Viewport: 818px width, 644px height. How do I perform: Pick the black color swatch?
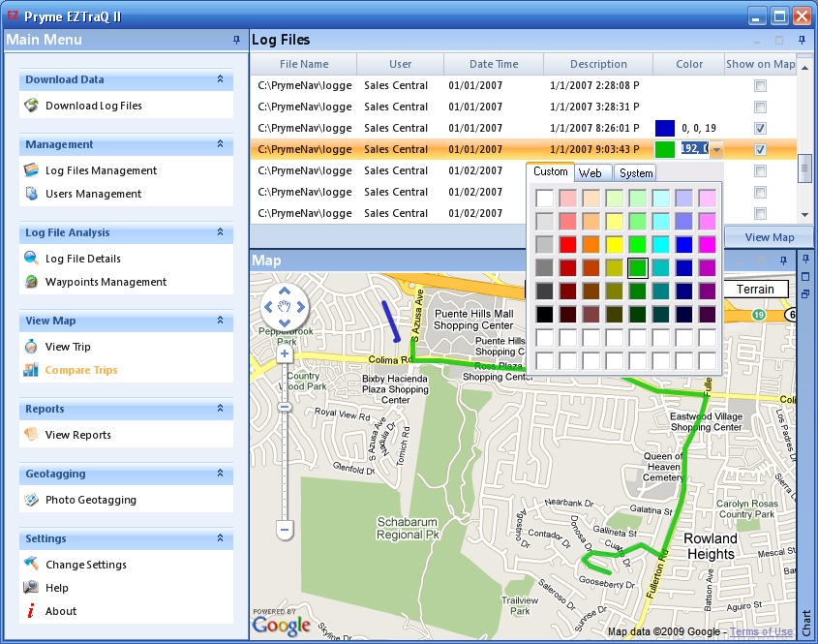pyautogui.click(x=545, y=314)
